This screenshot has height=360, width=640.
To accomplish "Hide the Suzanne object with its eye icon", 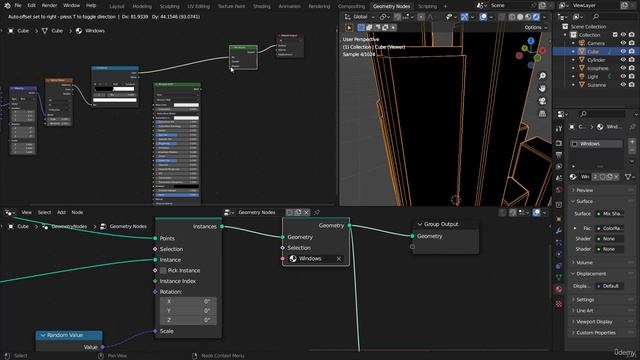I will coord(623,85).
